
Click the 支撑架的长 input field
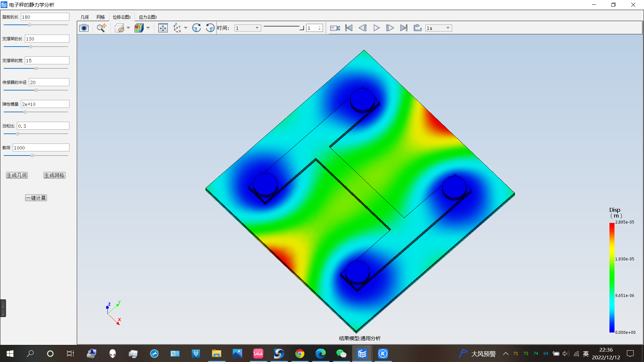coord(47,39)
